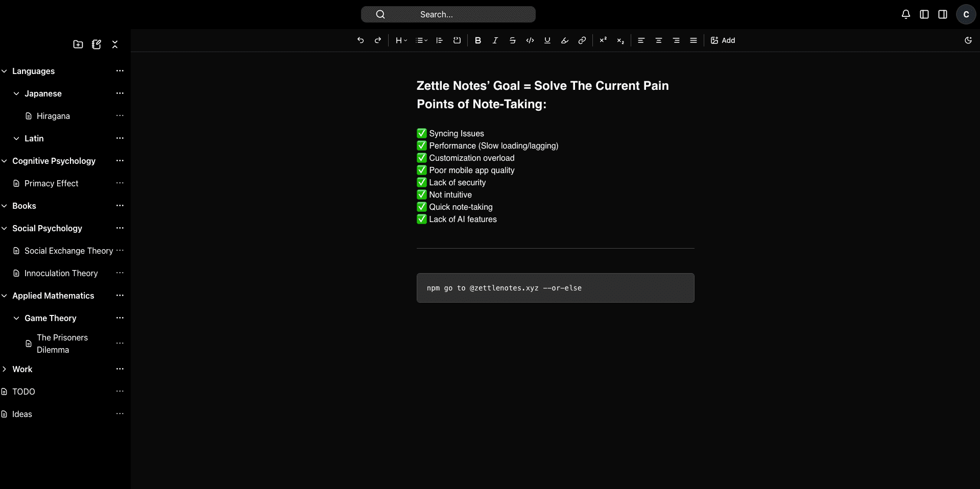Expand the Work folder

coord(4,369)
